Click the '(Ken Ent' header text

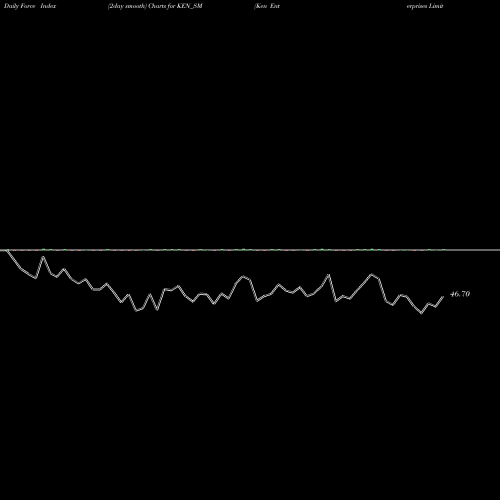coord(267,6)
